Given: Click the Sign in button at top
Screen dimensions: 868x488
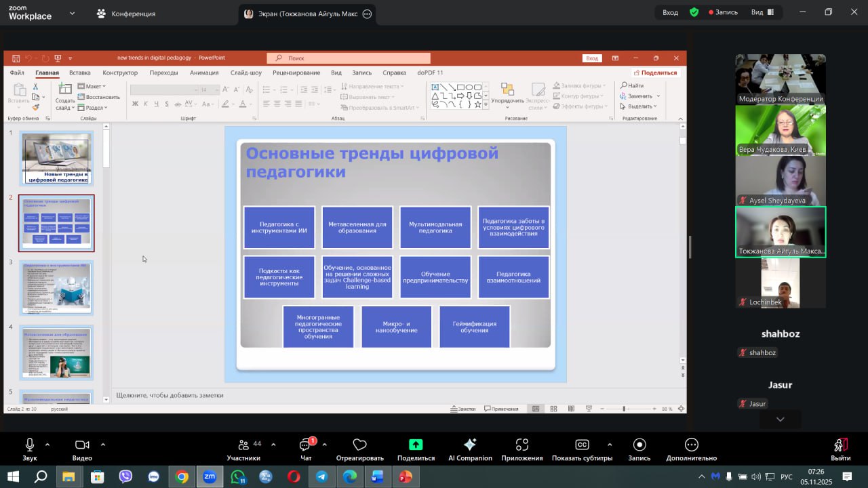Looking at the screenshot, I should coord(670,12).
